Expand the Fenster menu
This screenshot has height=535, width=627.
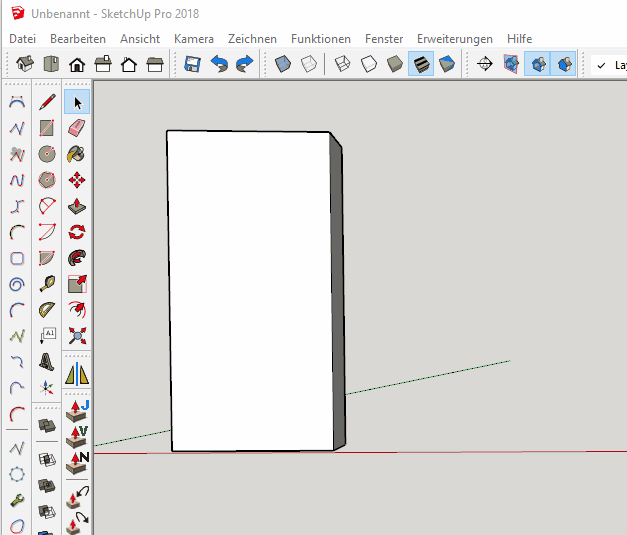(384, 38)
